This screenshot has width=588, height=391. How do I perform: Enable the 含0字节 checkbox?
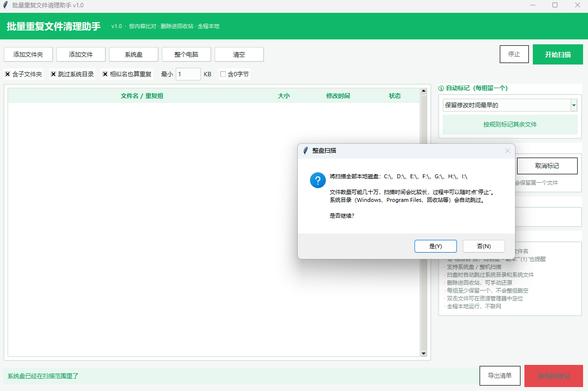coord(223,74)
